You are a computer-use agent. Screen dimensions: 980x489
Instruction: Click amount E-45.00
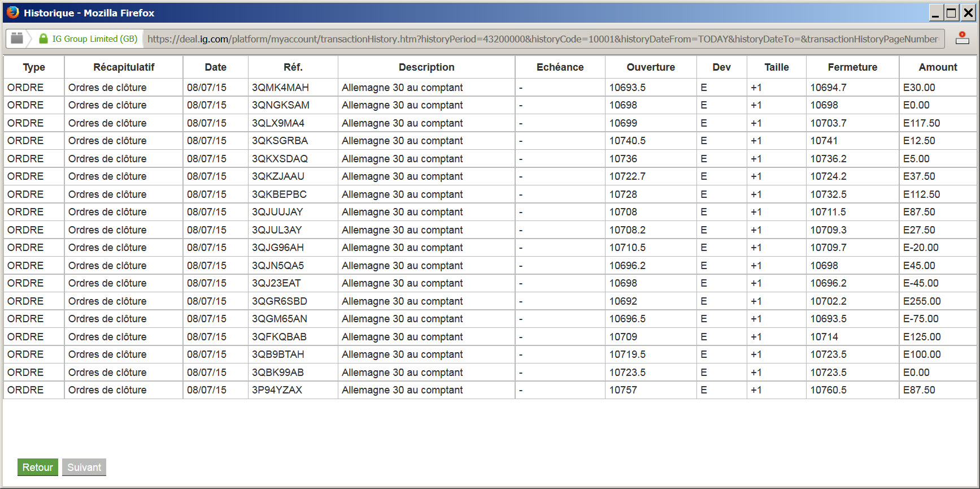[x=921, y=283]
